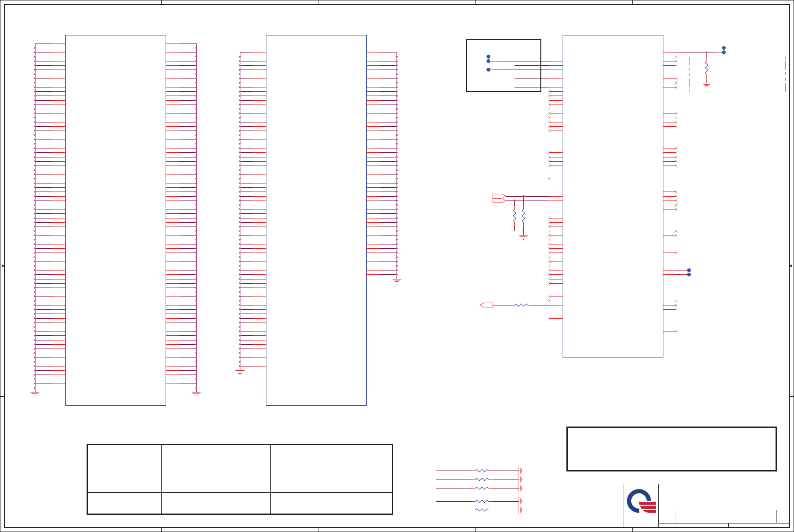Click the ground symbol inside the dashed box

click(x=706, y=85)
